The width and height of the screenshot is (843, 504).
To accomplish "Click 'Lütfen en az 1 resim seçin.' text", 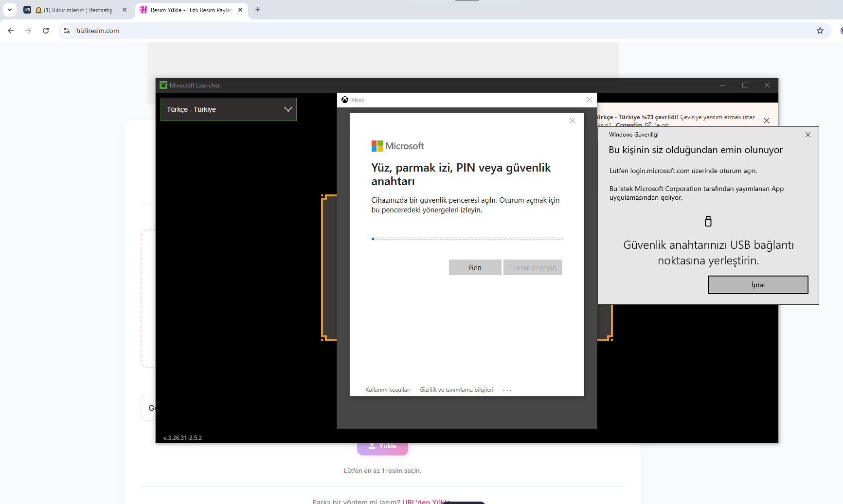I will (x=382, y=470).
